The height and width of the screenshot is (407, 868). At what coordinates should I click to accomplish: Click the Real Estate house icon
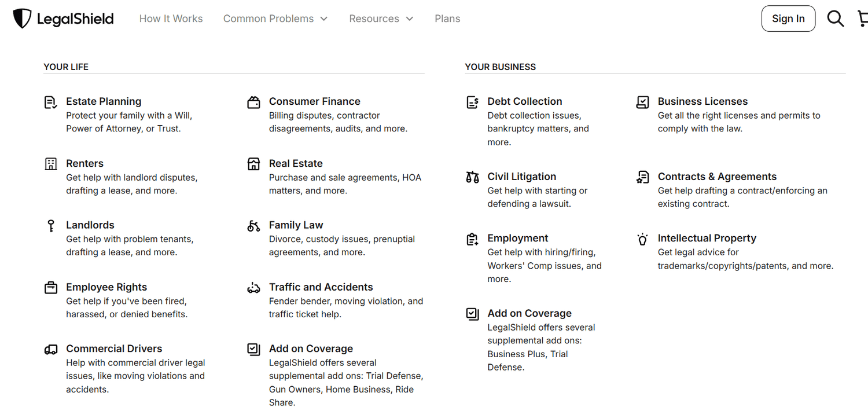tap(253, 164)
